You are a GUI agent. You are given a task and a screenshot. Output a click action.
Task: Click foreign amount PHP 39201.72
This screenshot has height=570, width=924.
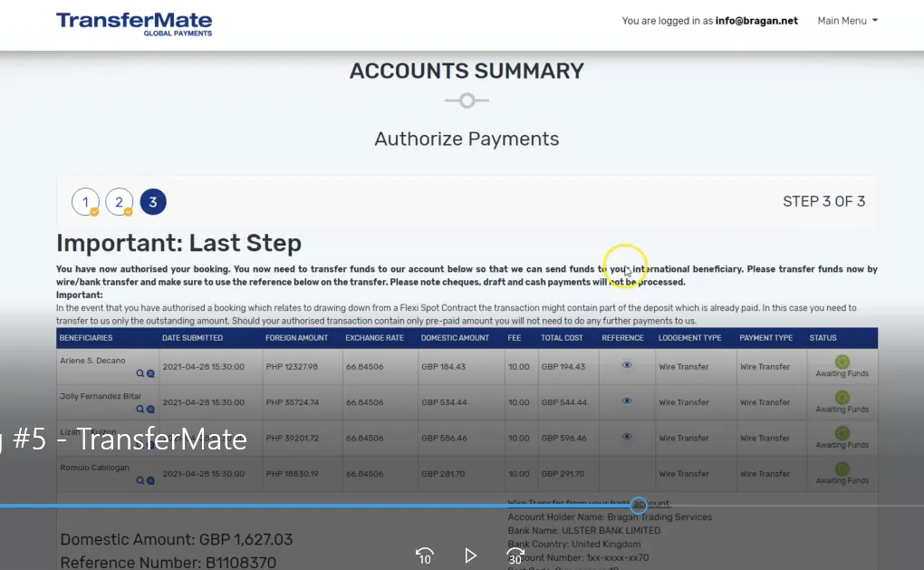tap(293, 438)
